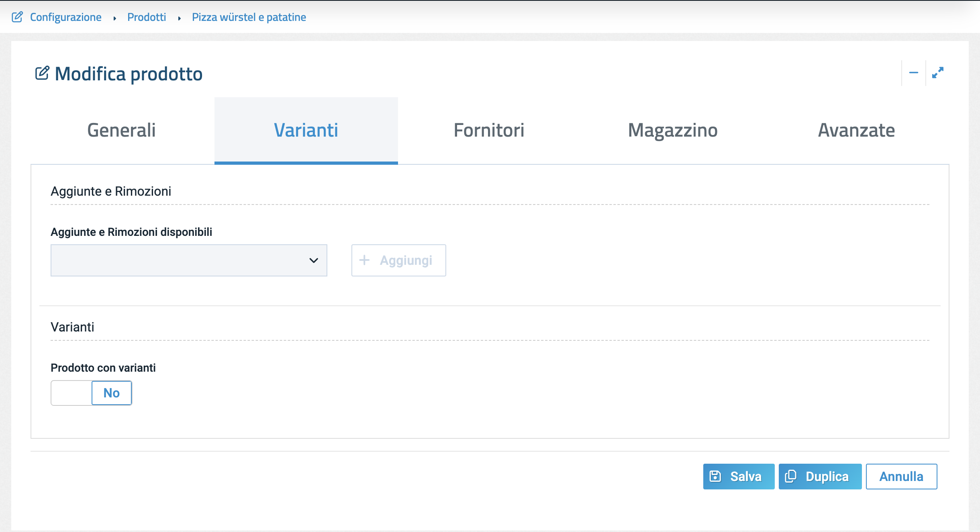Click the Configurazione breadcrumb link
Image resolution: width=980 pixels, height=532 pixels.
click(x=65, y=17)
